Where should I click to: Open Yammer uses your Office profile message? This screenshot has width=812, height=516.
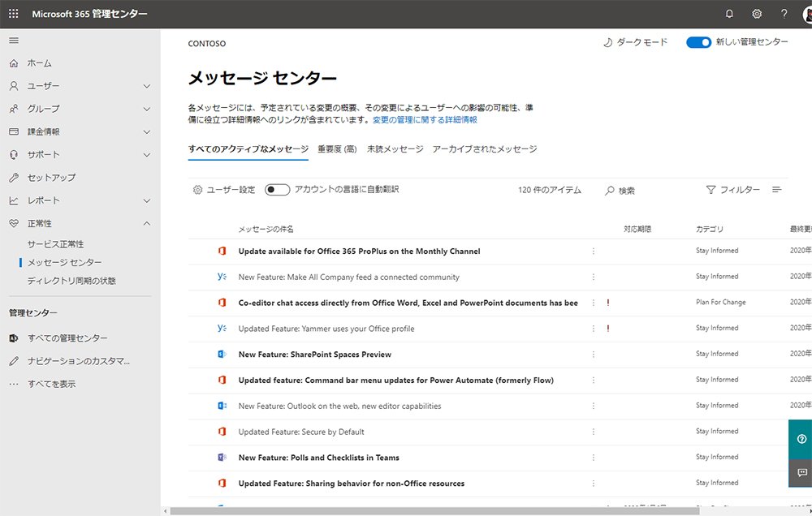coord(326,329)
